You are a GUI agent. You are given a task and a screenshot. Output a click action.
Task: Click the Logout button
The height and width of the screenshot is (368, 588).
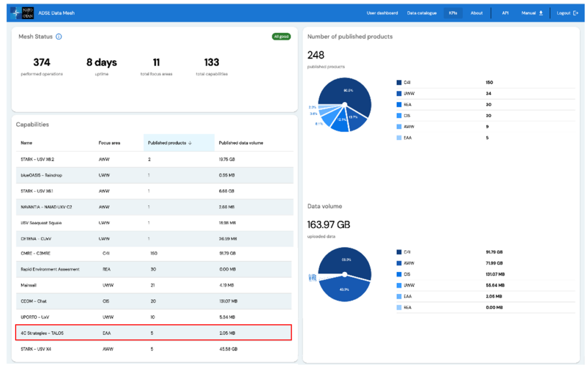567,13
